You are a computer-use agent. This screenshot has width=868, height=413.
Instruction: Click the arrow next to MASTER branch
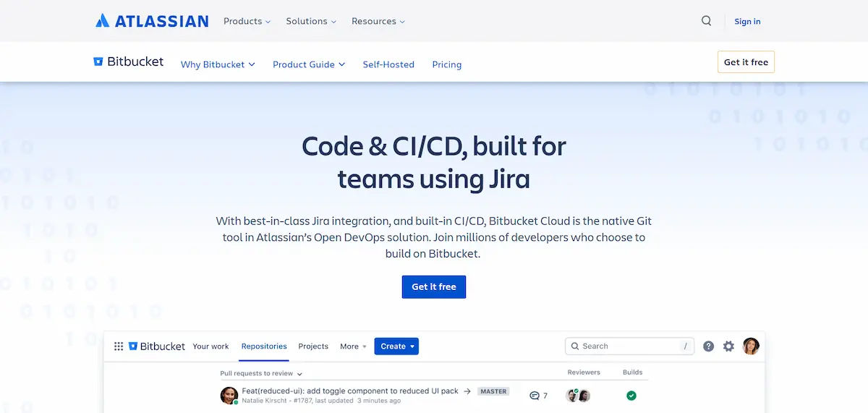[467, 391]
